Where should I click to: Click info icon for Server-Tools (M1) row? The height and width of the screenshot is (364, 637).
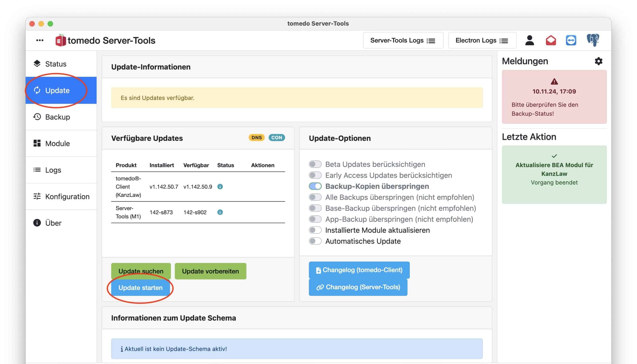[220, 212]
